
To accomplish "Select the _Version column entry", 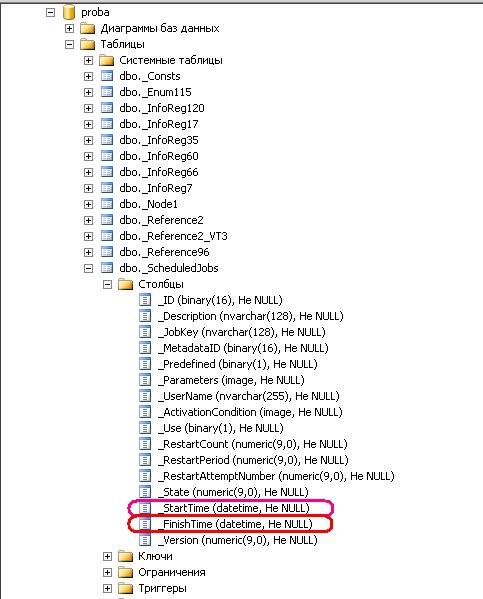I will [238, 540].
